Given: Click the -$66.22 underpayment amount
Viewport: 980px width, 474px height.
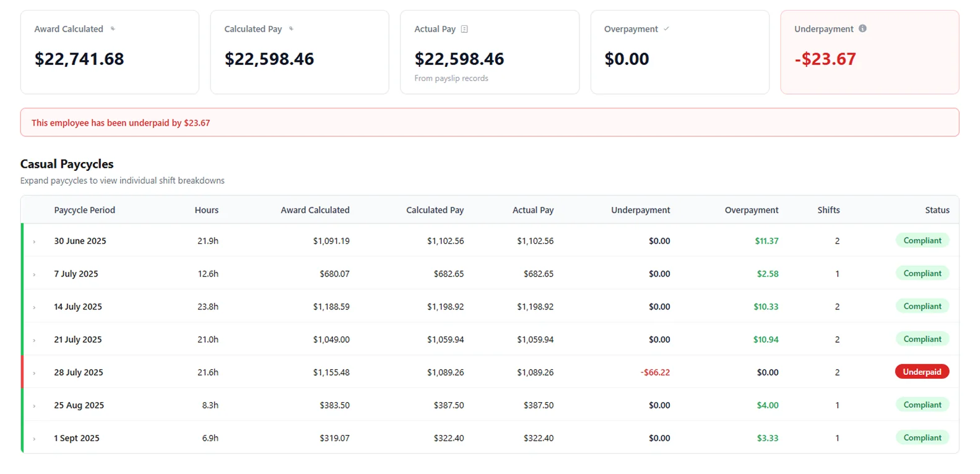Looking at the screenshot, I should coord(655,373).
